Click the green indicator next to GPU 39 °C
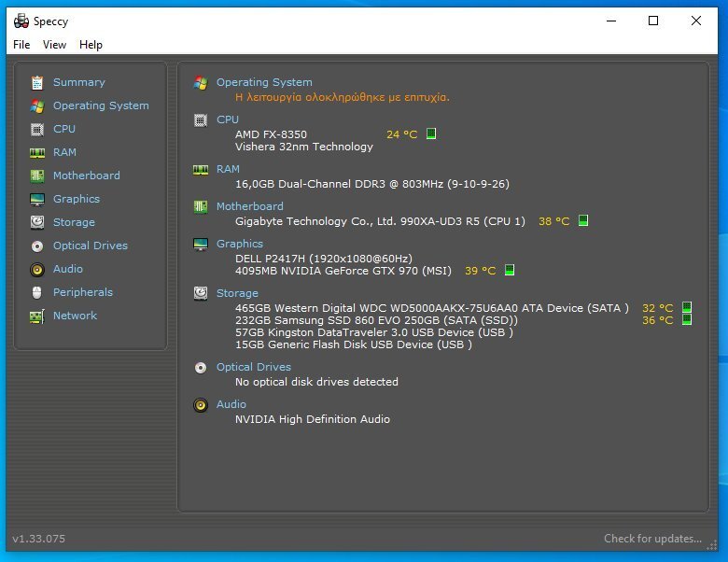728x562 pixels. (x=510, y=270)
